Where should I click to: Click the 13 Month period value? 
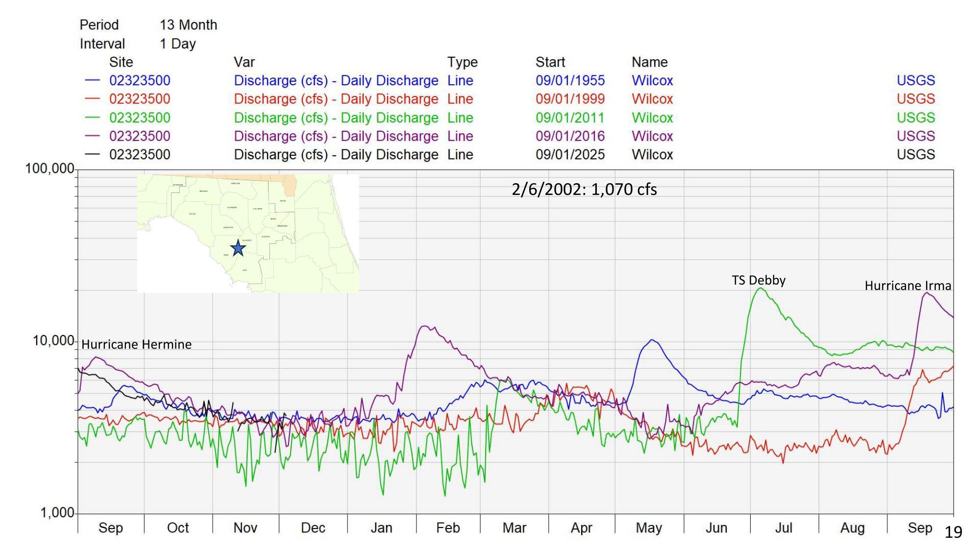pos(188,25)
